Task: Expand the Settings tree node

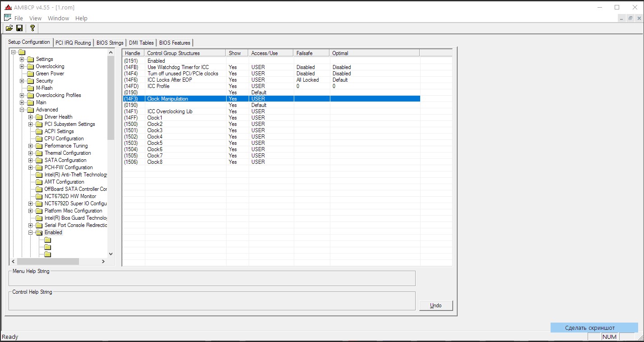Action: [x=22, y=59]
